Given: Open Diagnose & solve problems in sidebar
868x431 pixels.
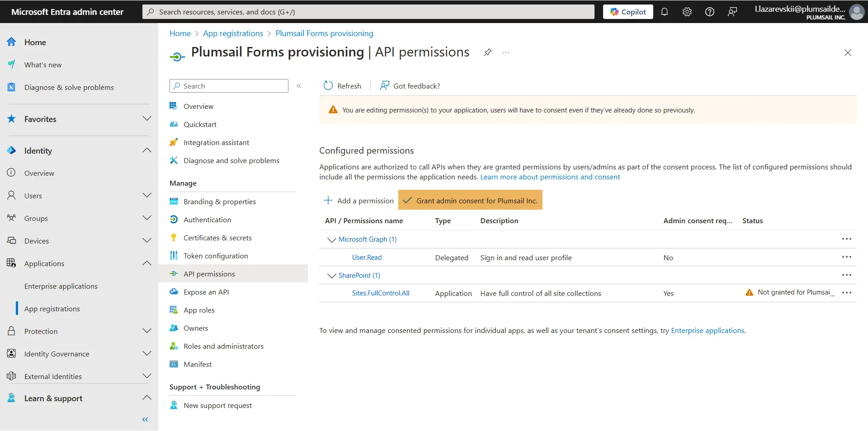Looking at the screenshot, I should (x=69, y=87).
